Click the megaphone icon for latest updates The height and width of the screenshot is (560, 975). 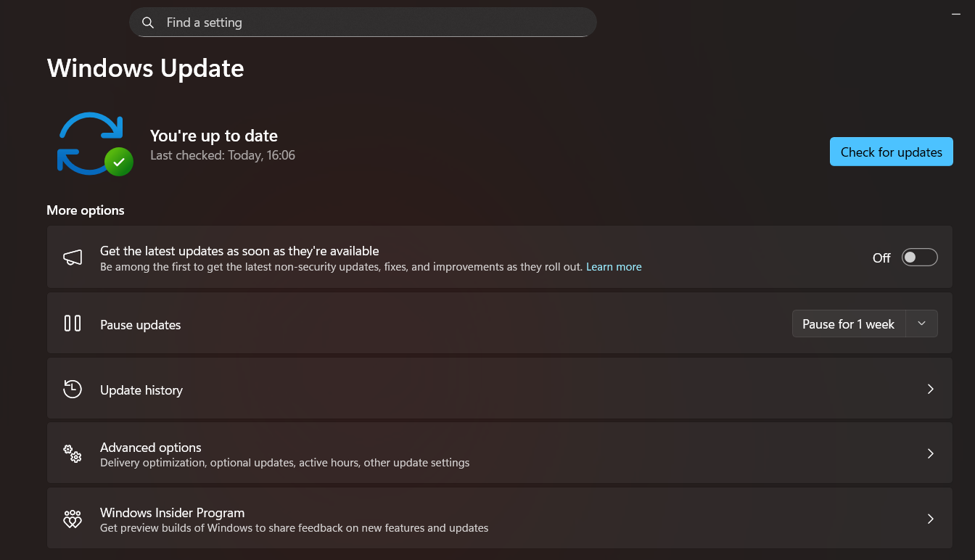coord(73,258)
